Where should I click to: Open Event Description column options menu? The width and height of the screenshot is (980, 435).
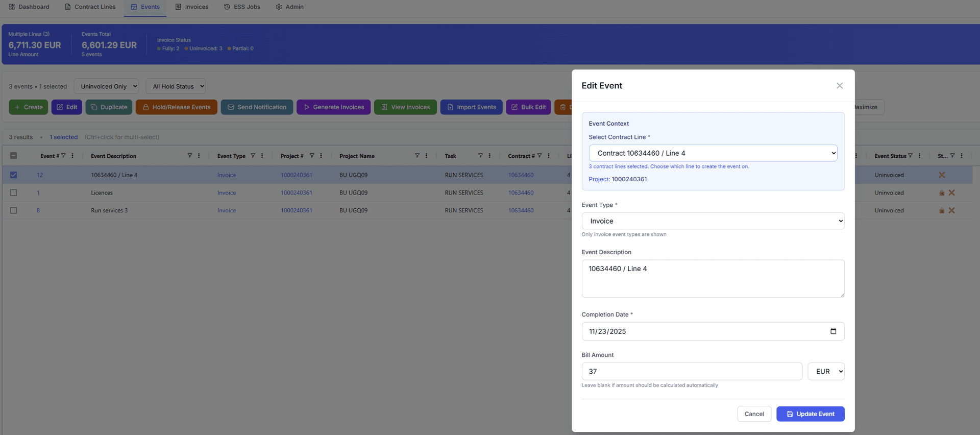pos(199,156)
